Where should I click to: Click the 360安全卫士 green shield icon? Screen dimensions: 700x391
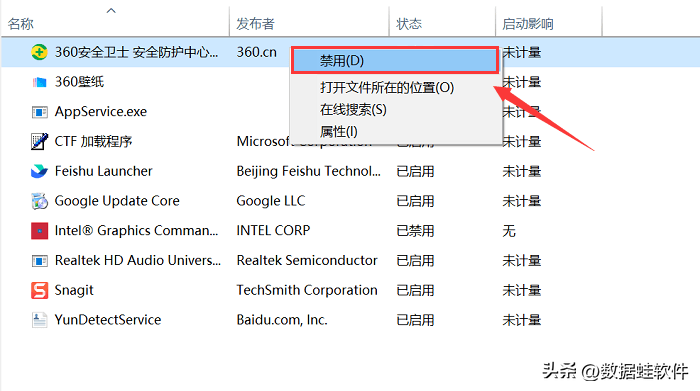point(39,52)
